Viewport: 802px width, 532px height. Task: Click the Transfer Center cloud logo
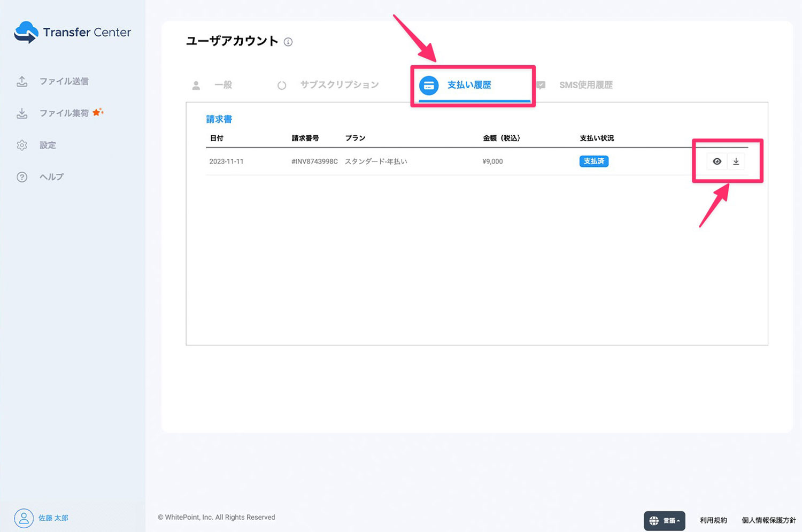click(x=25, y=32)
